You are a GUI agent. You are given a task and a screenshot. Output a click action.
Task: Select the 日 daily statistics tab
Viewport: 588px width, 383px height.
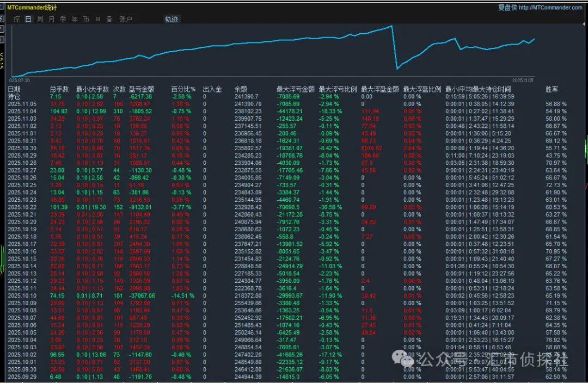click(x=28, y=19)
